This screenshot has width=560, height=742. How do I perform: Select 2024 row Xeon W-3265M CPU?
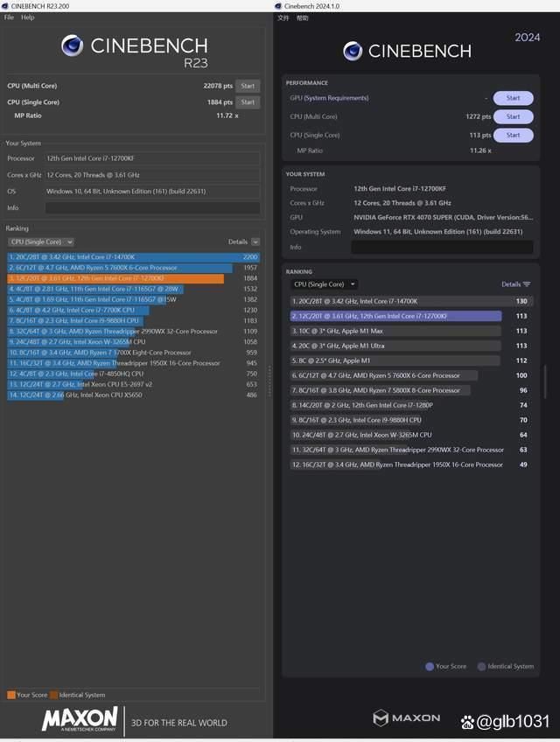tap(411, 435)
